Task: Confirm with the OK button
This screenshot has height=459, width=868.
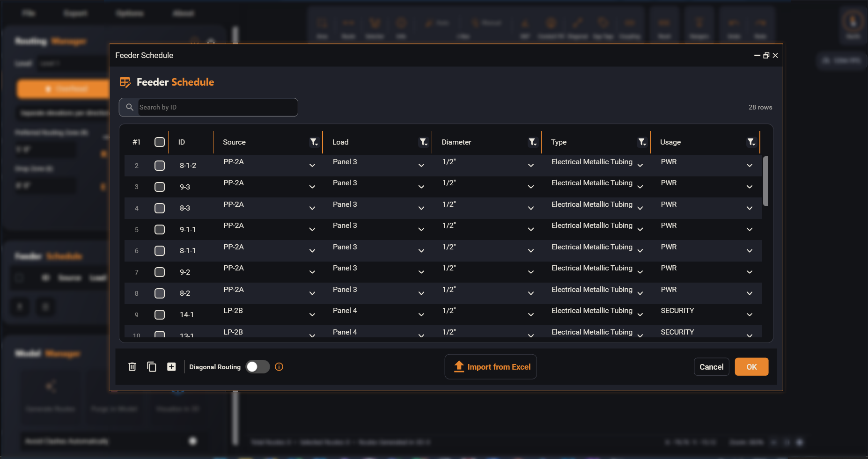Action: [751, 367]
